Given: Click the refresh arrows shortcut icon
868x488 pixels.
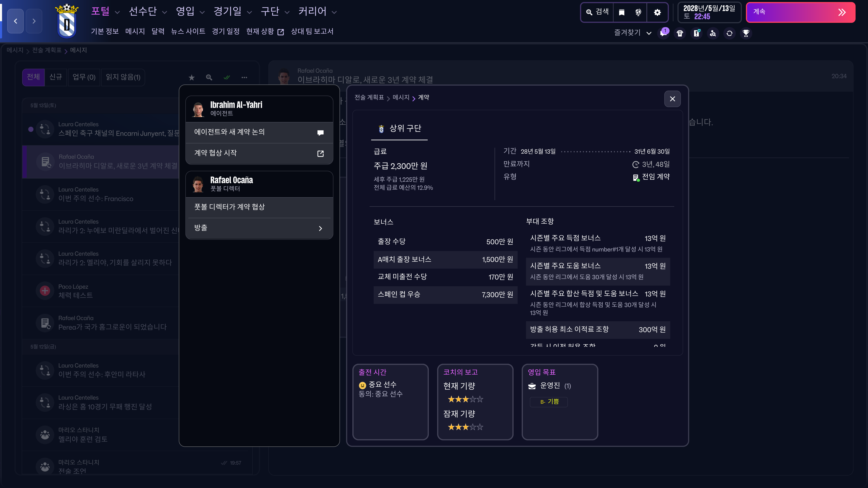Looking at the screenshot, I should point(729,33).
